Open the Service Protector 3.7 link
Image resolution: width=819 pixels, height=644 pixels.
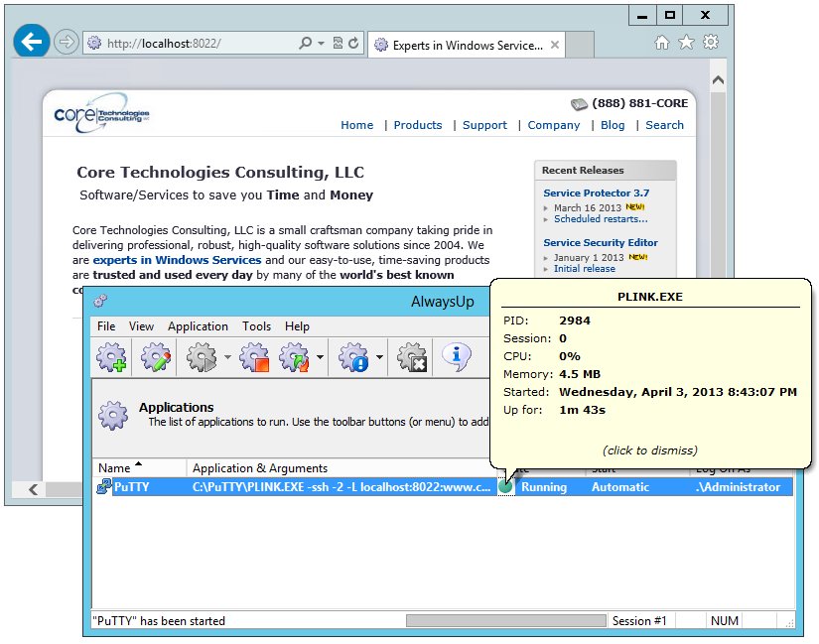pyautogui.click(x=596, y=193)
